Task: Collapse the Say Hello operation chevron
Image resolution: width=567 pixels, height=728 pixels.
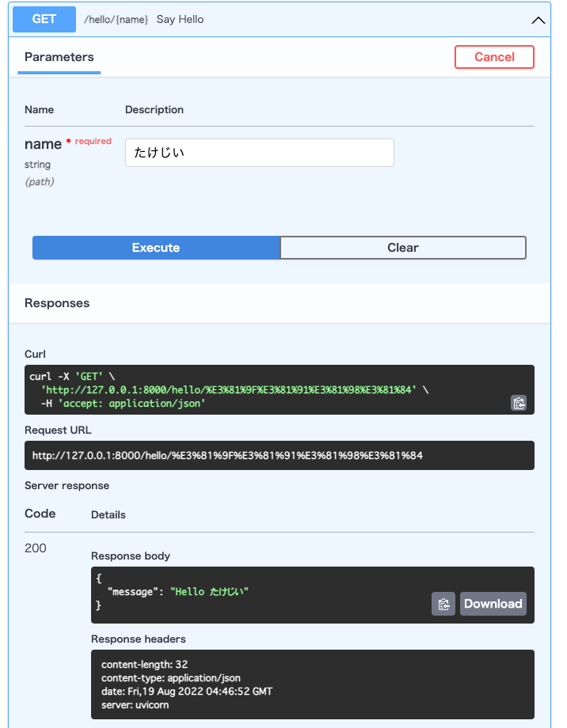Action: (538, 21)
